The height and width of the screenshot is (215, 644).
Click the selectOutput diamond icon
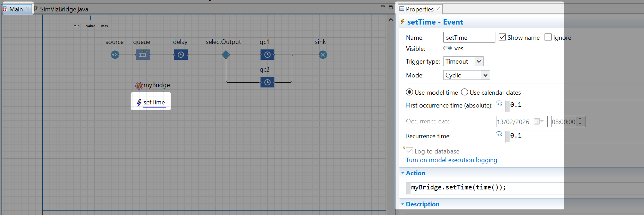click(x=226, y=55)
